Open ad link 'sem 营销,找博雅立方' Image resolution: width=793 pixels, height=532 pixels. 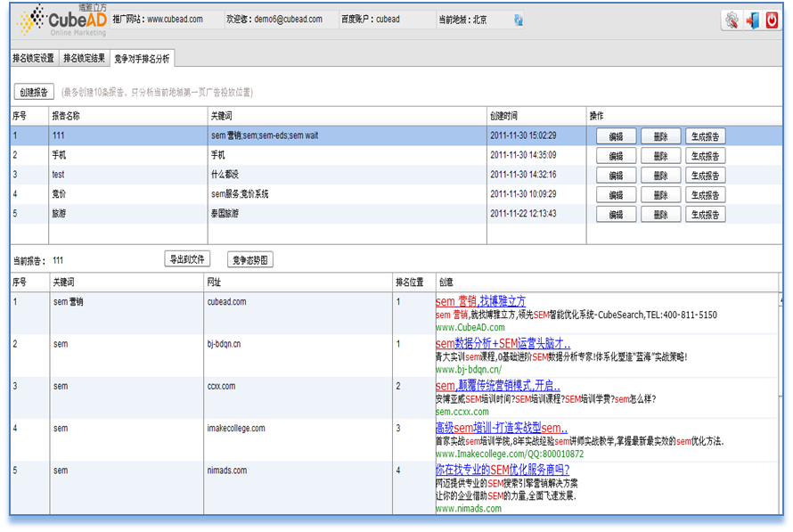coord(480,301)
